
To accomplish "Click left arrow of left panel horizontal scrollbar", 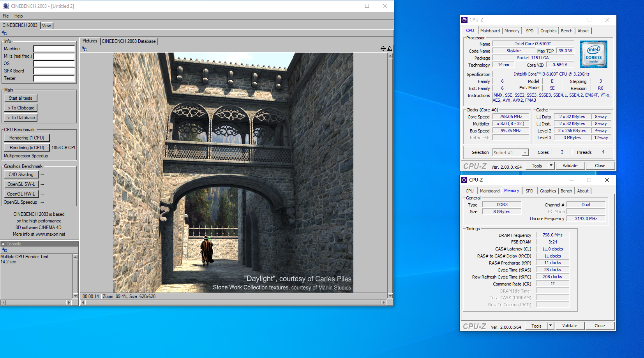I will [3, 302].
